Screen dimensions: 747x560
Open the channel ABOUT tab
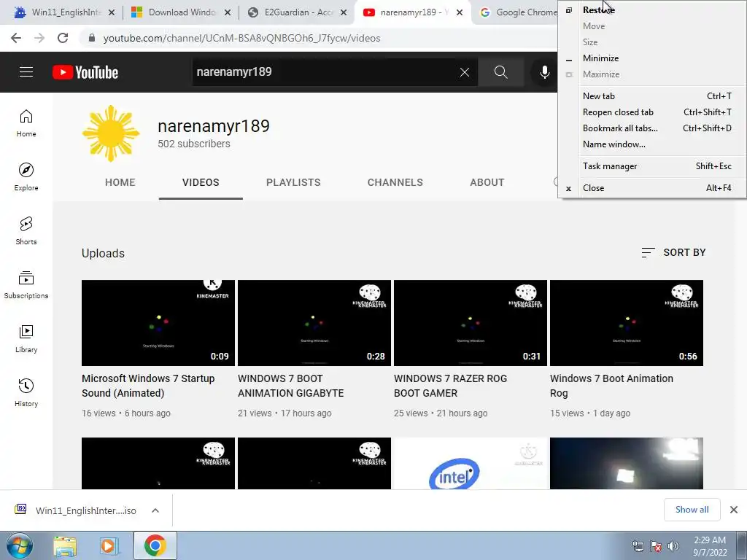[487, 182]
